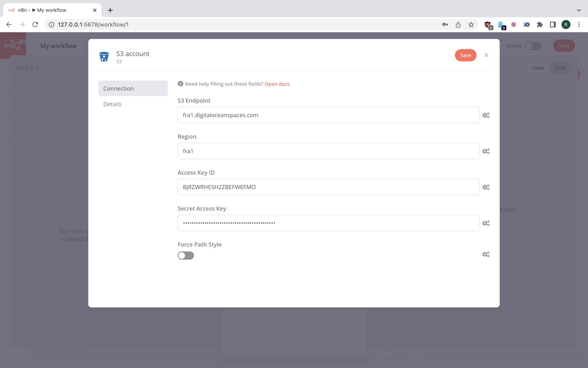Open parameter options gear for S3 Endpoint
The width and height of the screenshot is (588, 368).
pyautogui.click(x=486, y=115)
